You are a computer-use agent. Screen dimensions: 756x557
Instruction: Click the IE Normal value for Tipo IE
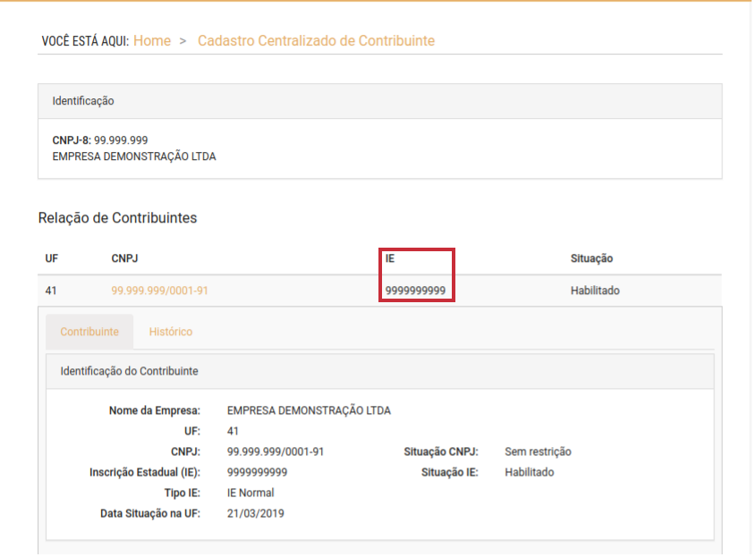[251, 493]
